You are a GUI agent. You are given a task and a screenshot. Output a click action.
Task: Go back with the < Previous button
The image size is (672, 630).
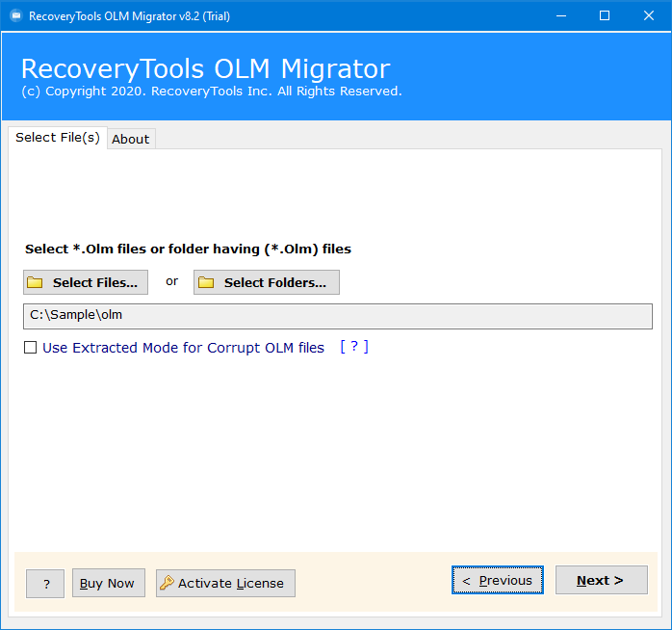(x=498, y=580)
